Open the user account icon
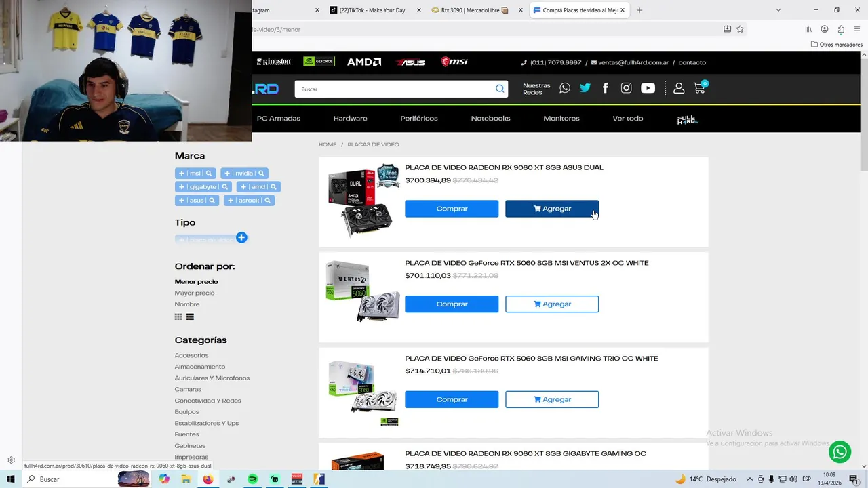The width and height of the screenshot is (868, 488). point(679,88)
